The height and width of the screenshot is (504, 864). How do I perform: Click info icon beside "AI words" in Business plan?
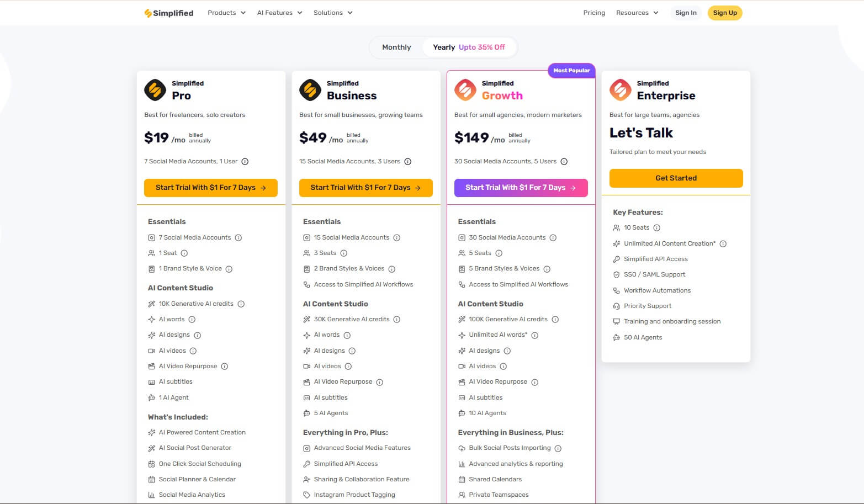point(347,335)
